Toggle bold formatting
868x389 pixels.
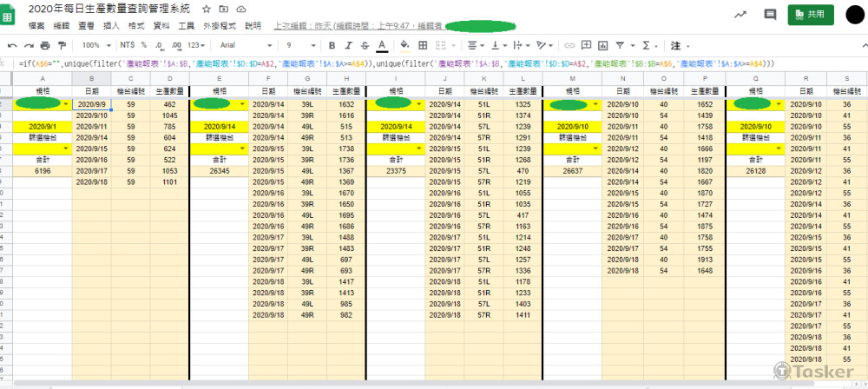(x=332, y=44)
